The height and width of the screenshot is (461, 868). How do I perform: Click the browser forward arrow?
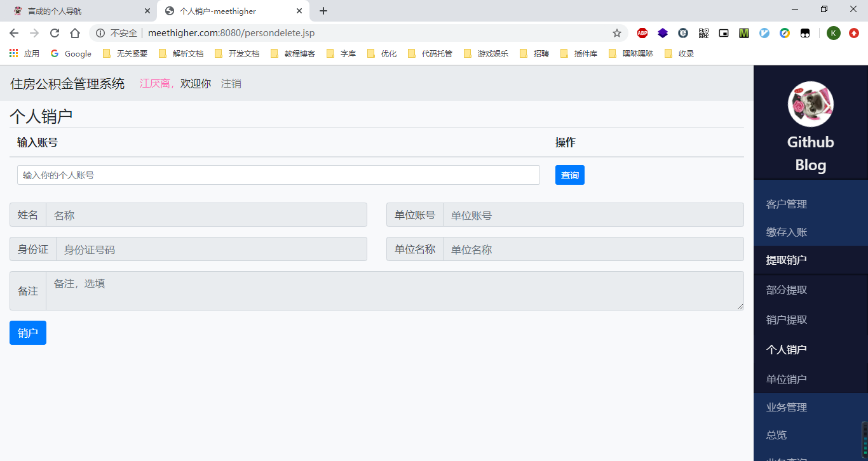[x=34, y=33]
